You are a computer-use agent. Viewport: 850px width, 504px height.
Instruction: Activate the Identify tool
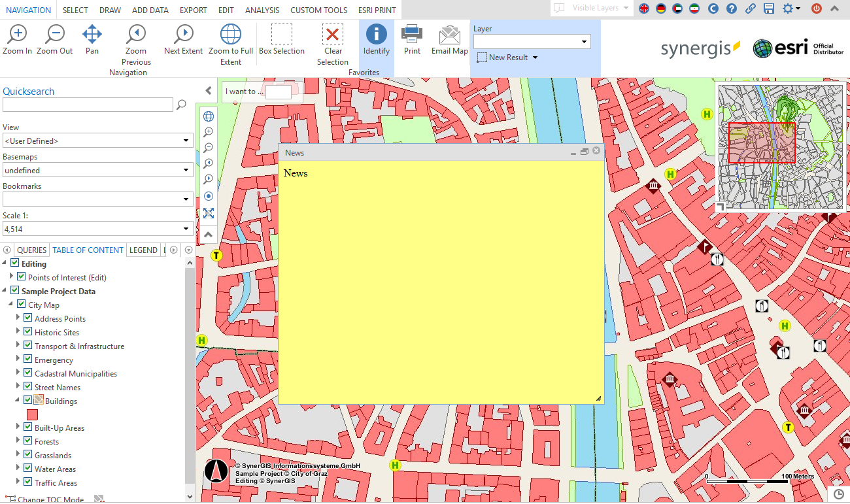(x=376, y=37)
